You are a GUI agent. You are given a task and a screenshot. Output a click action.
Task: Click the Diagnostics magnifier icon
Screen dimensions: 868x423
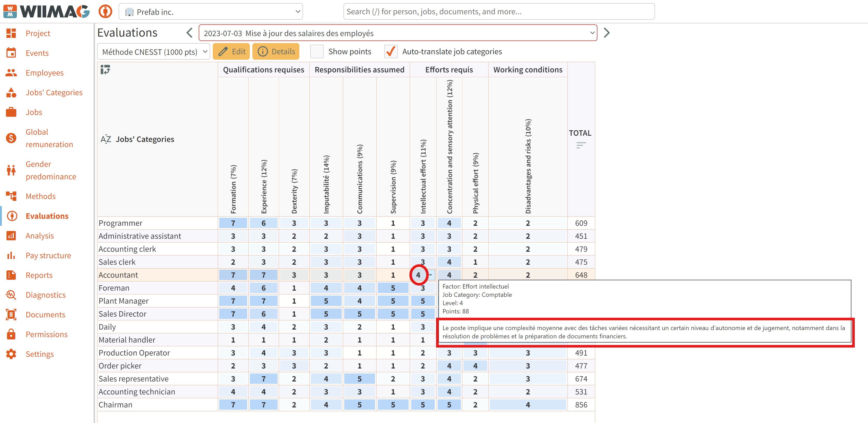(x=11, y=295)
